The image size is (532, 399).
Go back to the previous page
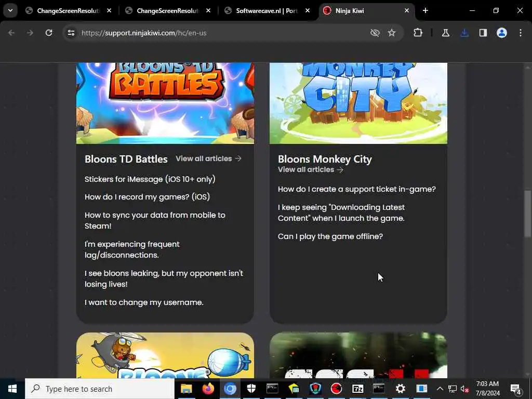point(11,33)
